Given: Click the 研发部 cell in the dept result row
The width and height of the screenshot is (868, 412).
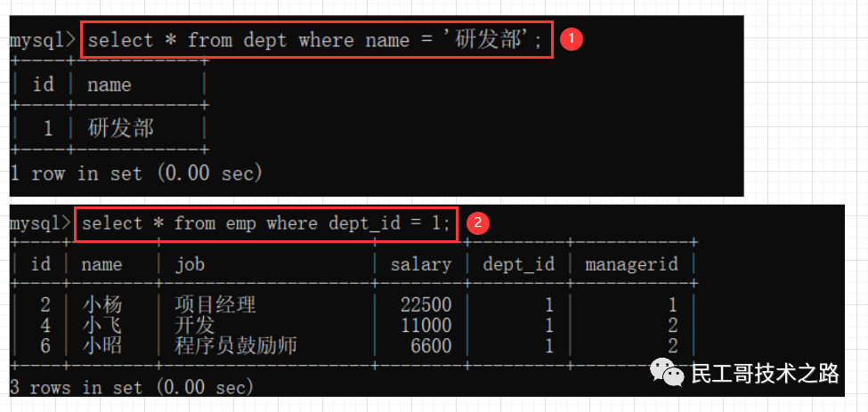Looking at the screenshot, I should tap(121, 128).
